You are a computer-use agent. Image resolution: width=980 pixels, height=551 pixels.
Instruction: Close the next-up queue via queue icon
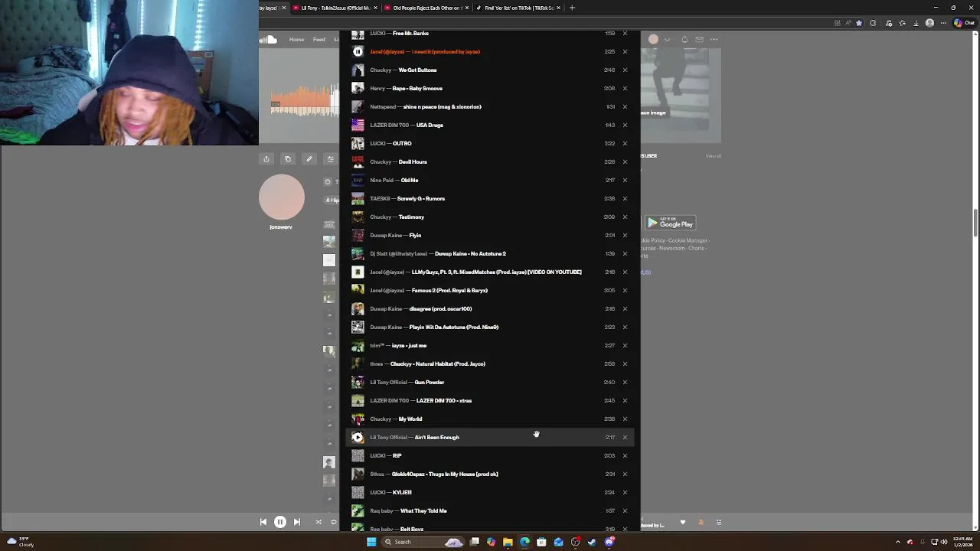[719, 522]
